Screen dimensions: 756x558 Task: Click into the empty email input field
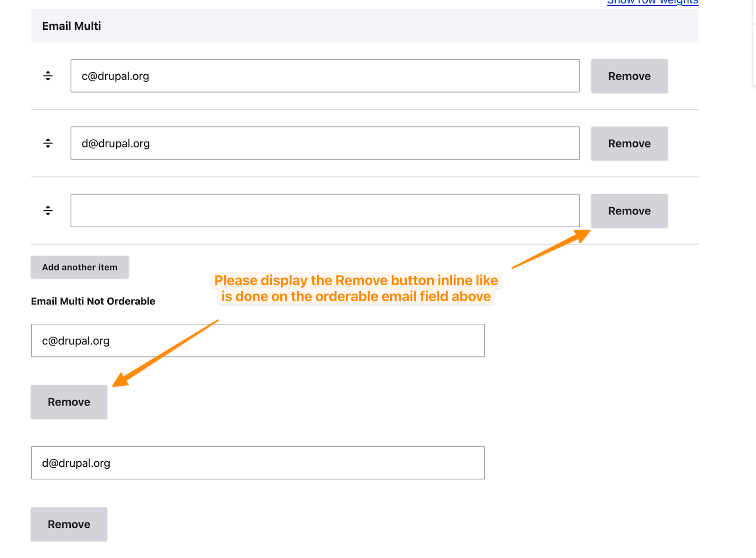click(x=325, y=211)
